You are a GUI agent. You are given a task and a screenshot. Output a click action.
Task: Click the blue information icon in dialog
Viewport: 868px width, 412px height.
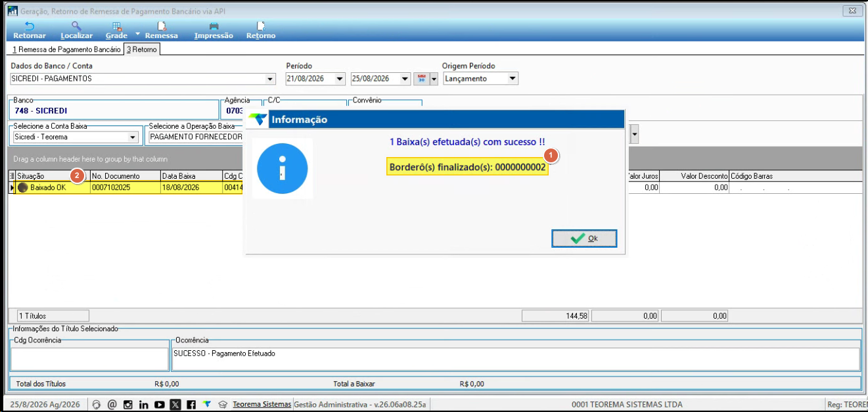(x=282, y=168)
